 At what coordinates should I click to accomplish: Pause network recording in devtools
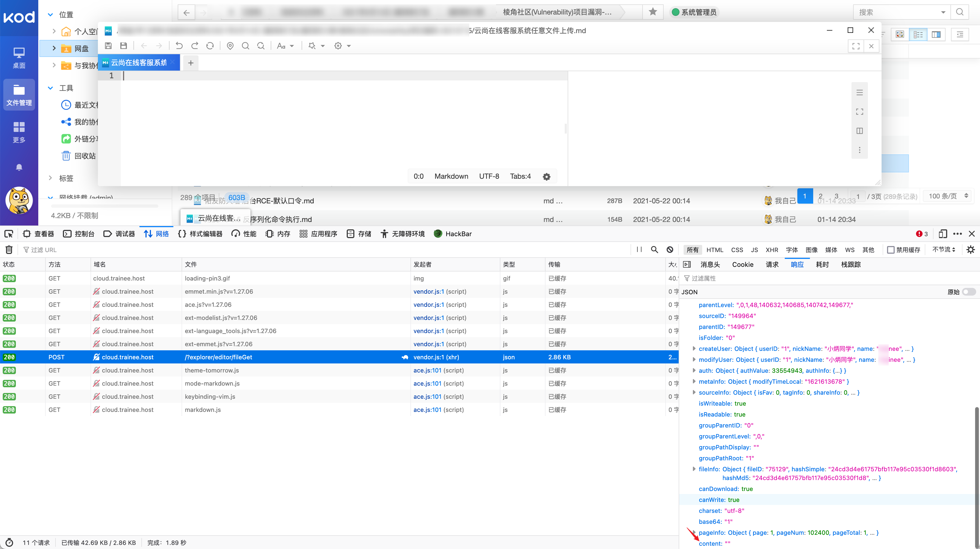point(639,250)
